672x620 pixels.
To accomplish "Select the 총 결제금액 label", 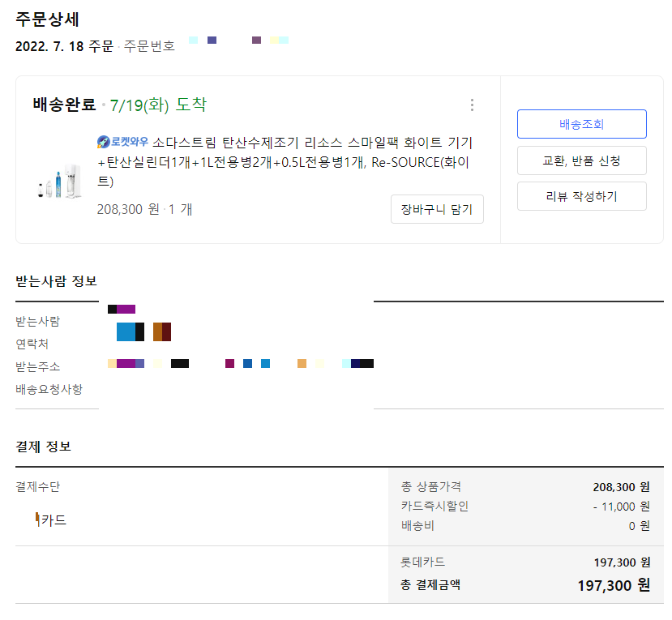I will coord(430,585).
